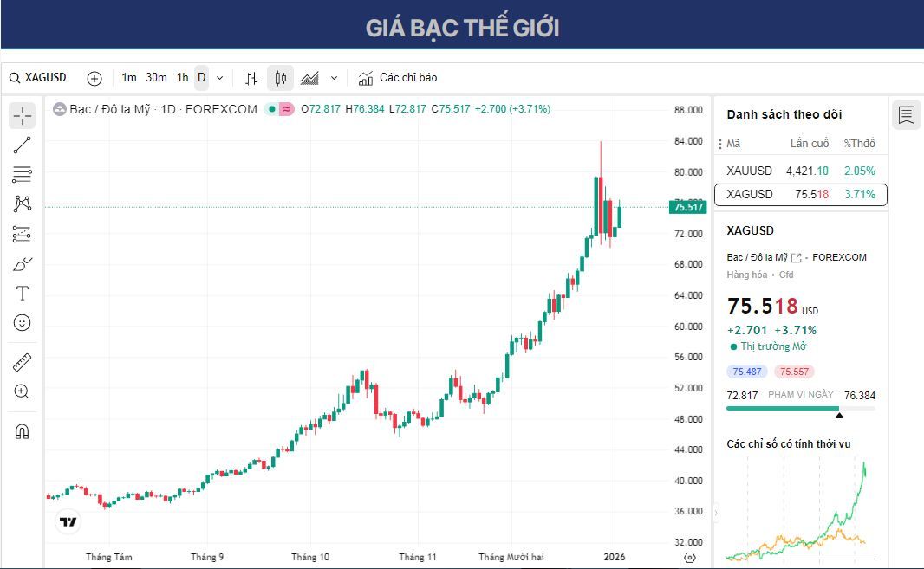924x569 pixels.
Task: Click the day range slider marker
Action: [839, 415]
